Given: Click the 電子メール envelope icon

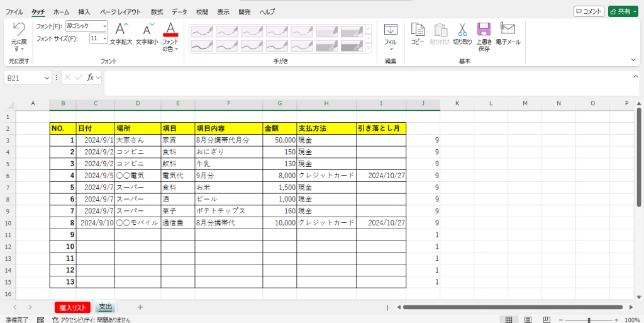Looking at the screenshot, I should coord(508,28).
